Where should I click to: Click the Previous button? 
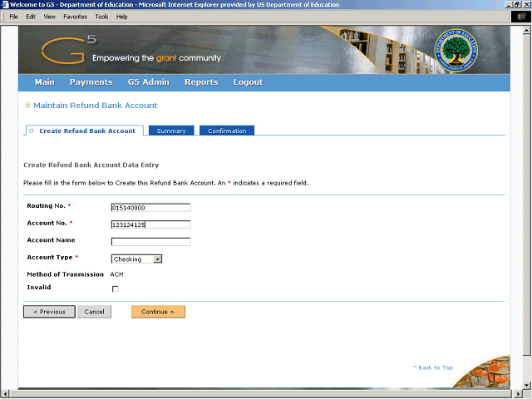[x=49, y=312]
